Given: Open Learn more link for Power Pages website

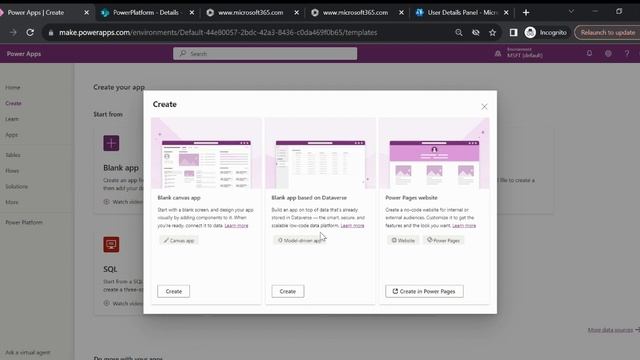Looking at the screenshot, I should click(x=464, y=225).
